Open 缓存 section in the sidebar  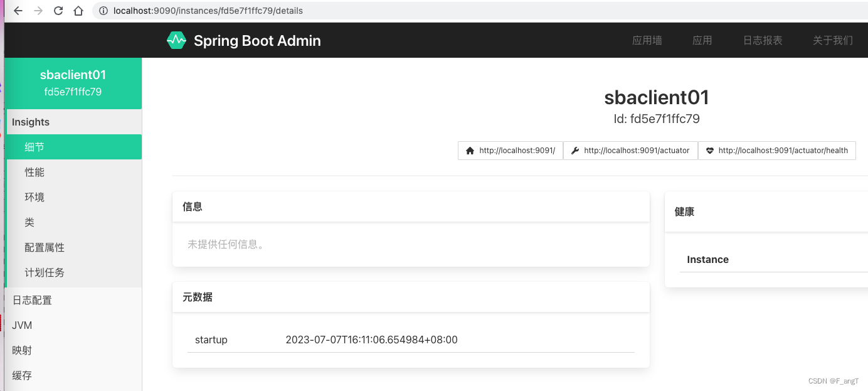click(x=73, y=375)
